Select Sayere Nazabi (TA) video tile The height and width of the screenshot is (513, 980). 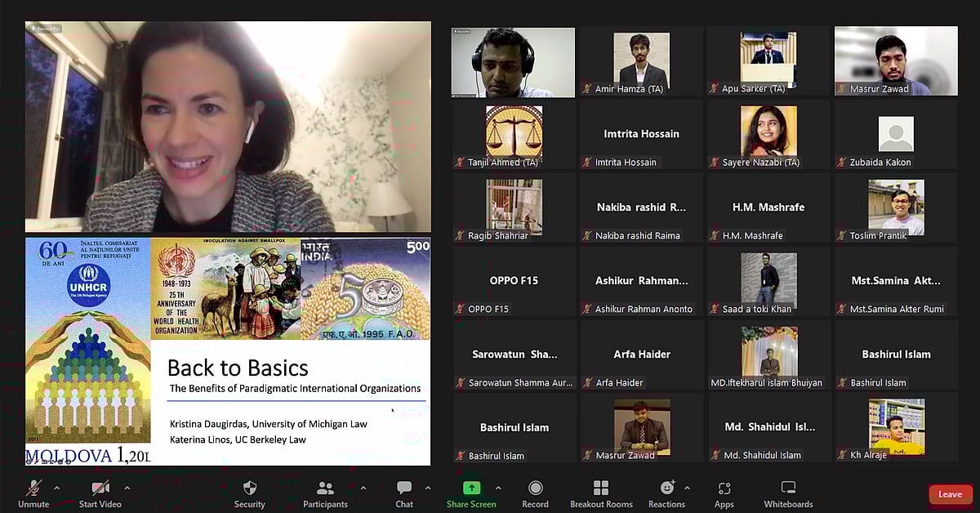(x=768, y=135)
